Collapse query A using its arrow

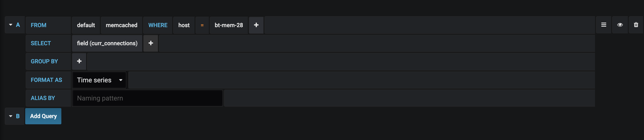point(11,25)
